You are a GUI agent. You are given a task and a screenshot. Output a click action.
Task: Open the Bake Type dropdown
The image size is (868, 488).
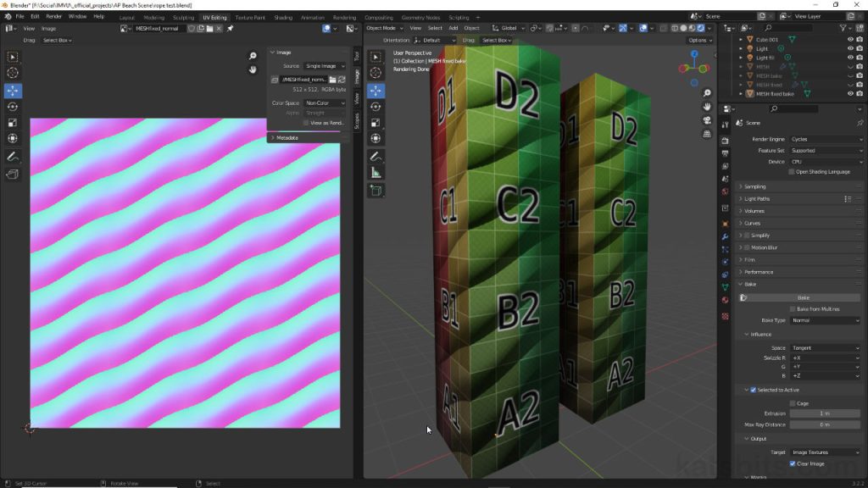click(824, 319)
